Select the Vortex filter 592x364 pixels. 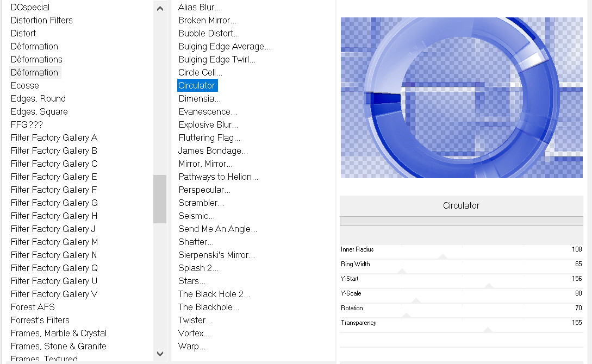(x=194, y=333)
